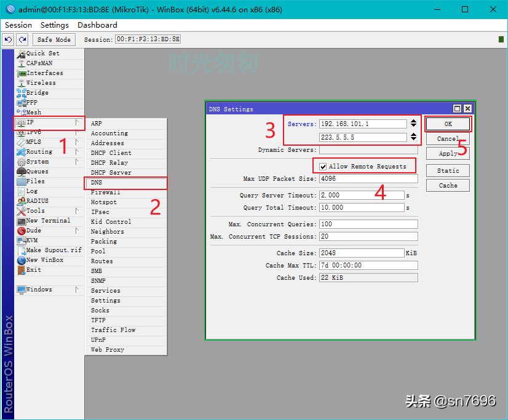This screenshot has width=508, height=420.
Task: Click OK in DNS Settings
Action: click(448, 124)
